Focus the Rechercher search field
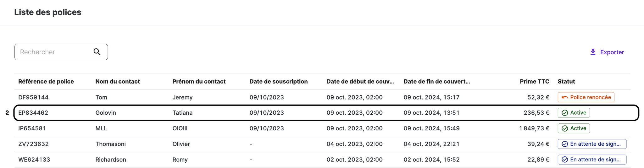The height and width of the screenshot is (168, 644). 61,52
